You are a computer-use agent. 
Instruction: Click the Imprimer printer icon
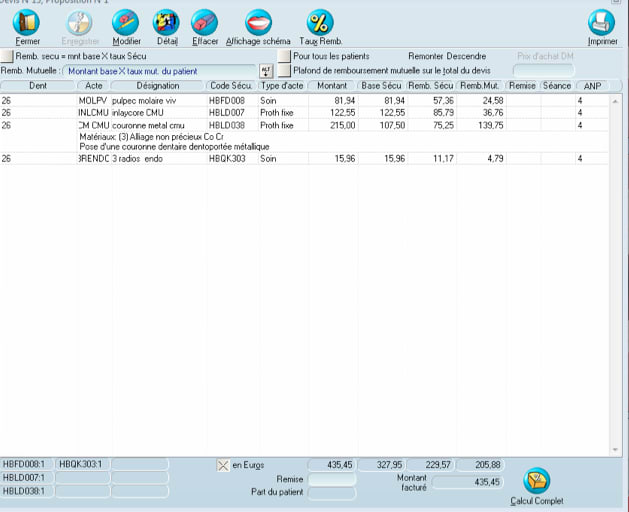pos(601,22)
